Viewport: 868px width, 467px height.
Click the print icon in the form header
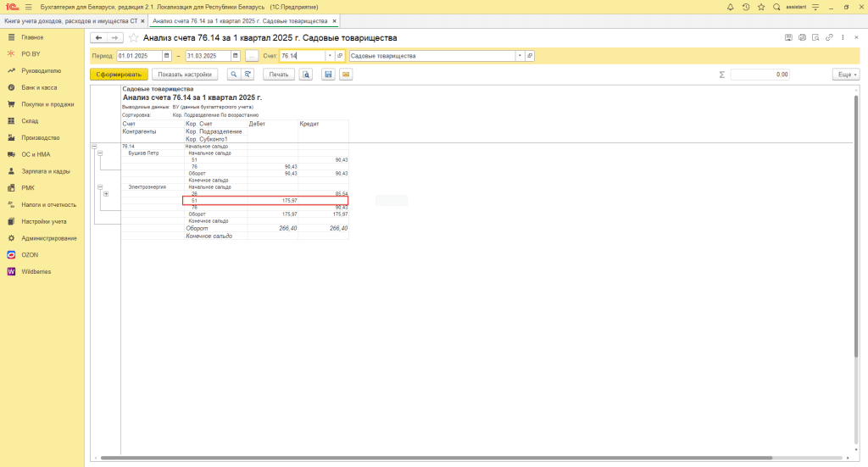tap(802, 37)
